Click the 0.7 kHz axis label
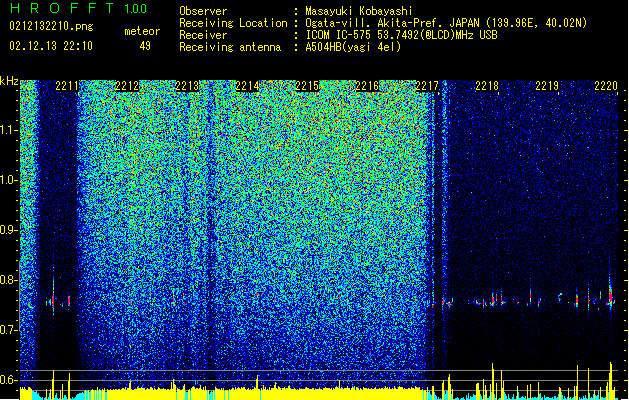The height and width of the screenshot is (400, 629). click(9, 330)
